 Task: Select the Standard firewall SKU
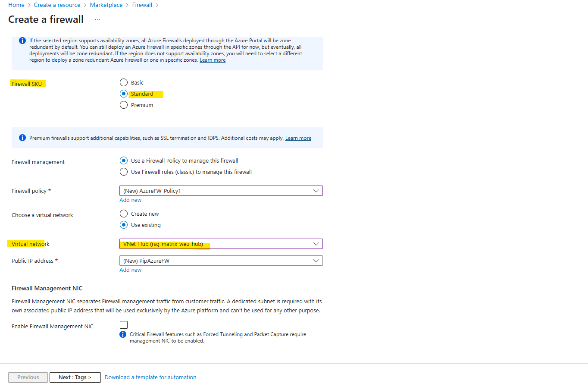[124, 94]
